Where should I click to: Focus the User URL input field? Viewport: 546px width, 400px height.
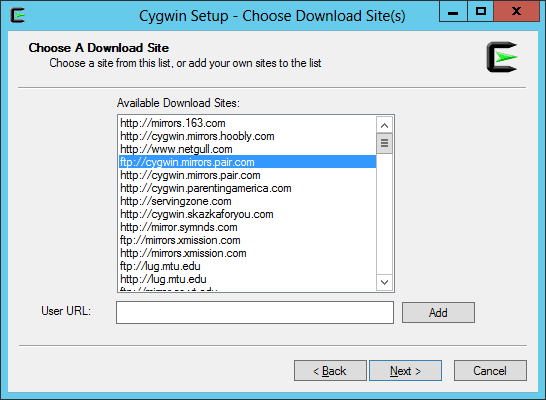click(255, 312)
